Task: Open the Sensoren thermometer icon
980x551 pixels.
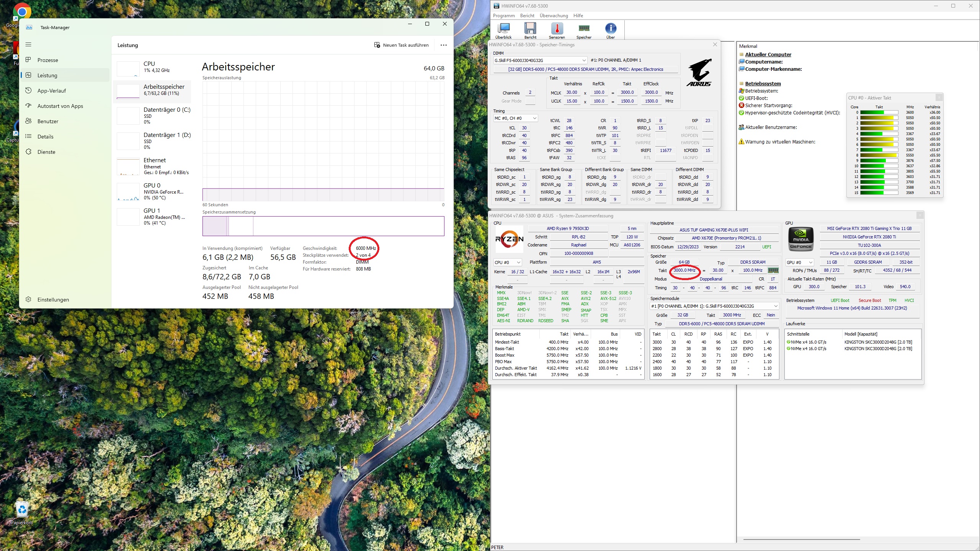Action: point(557,31)
